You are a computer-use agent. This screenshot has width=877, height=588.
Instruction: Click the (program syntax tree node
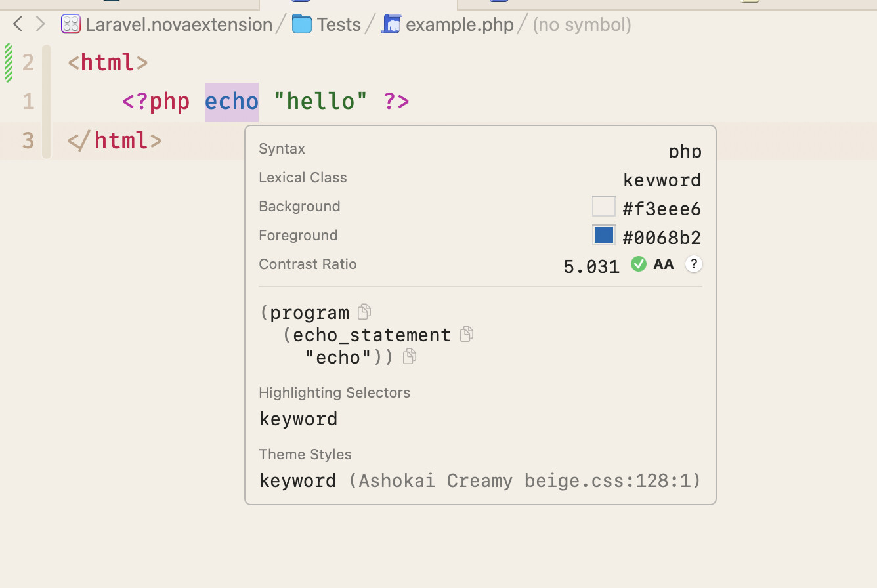[305, 312]
